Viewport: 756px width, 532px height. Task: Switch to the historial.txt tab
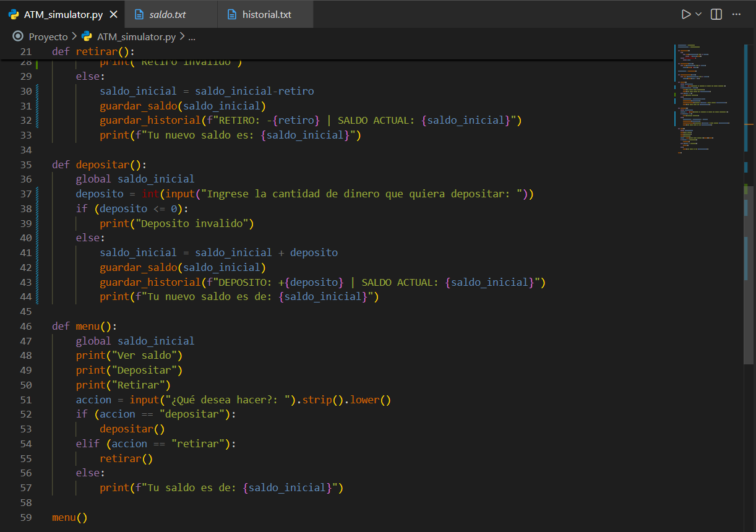coord(267,14)
